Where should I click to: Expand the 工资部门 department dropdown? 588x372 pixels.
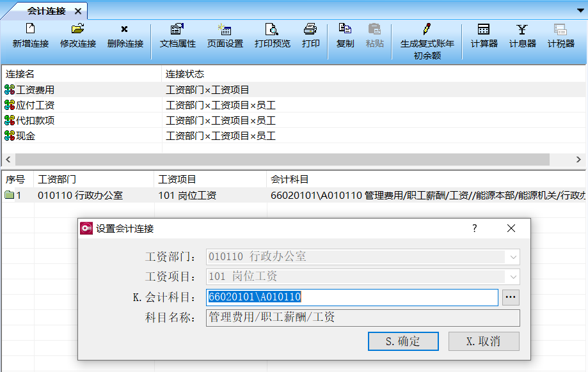(514, 257)
